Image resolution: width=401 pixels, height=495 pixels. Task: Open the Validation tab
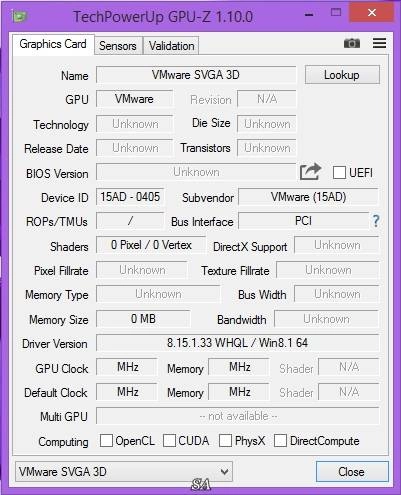pyautogui.click(x=171, y=46)
